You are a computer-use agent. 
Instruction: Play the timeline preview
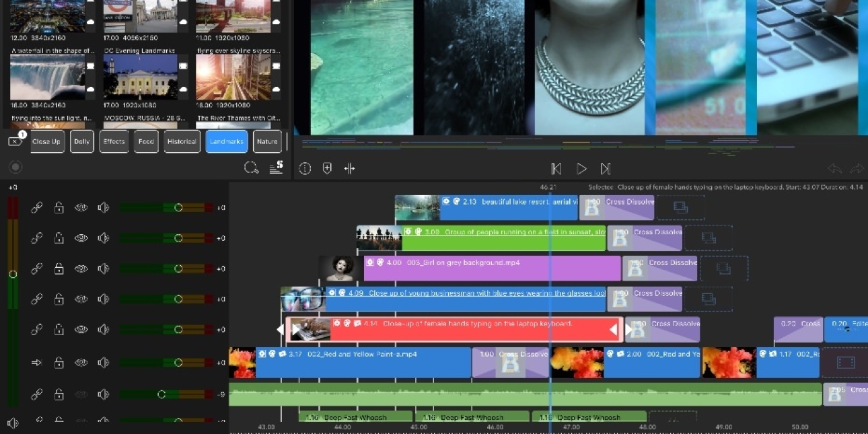click(581, 169)
